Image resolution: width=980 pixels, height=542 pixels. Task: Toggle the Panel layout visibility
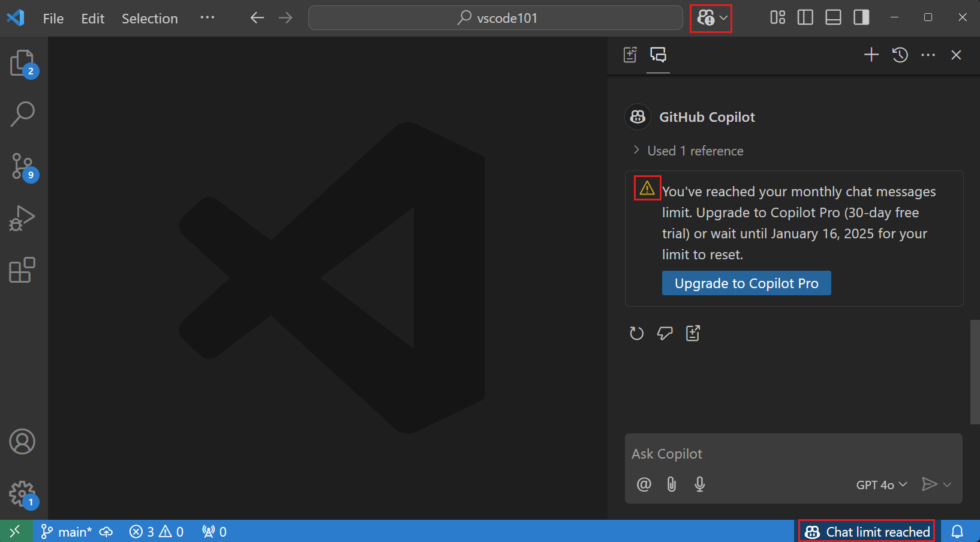click(832, 17)
